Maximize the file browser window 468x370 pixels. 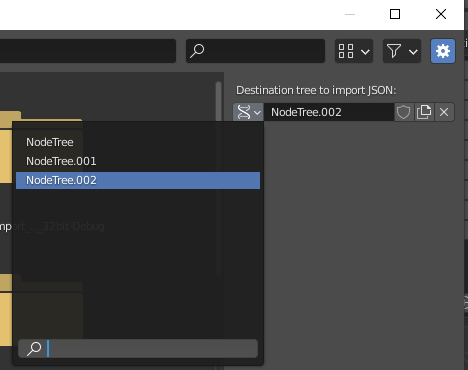click(395, 14)
